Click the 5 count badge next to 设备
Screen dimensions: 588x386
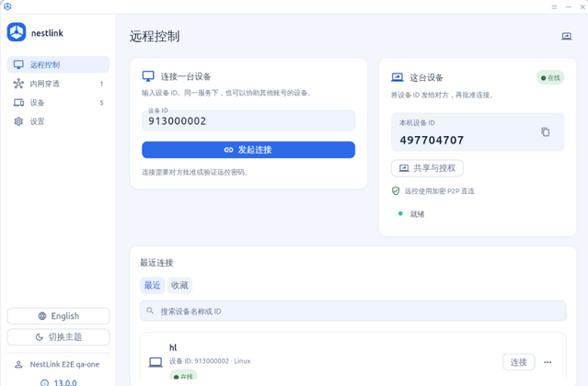(x=101, y=103)
